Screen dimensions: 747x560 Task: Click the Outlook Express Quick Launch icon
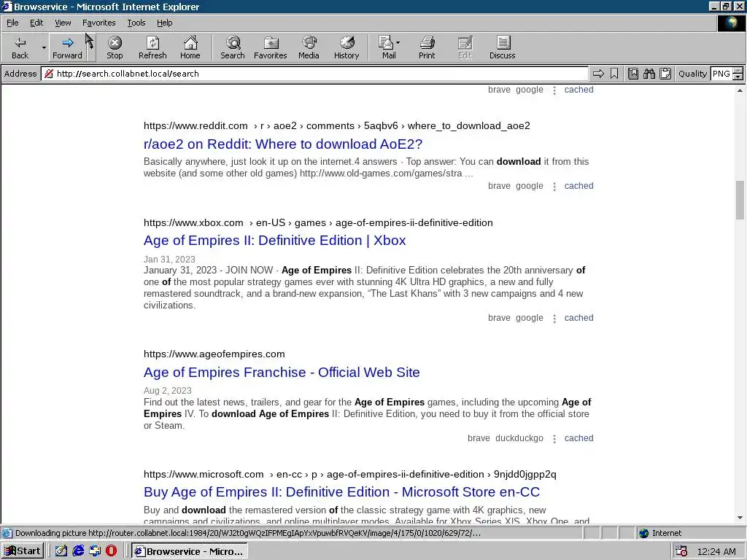(95, 551)
